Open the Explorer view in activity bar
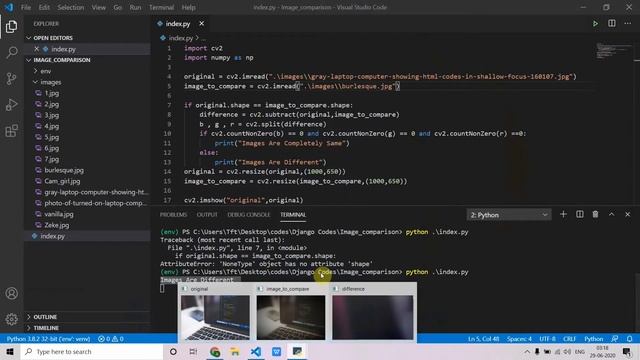Screen dimensions: 640x360 pos(11,27)
